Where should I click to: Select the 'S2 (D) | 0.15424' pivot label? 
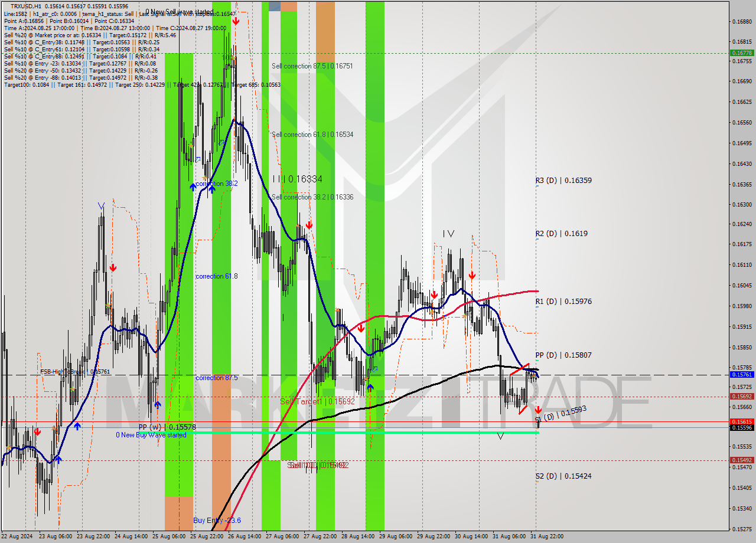click(563, 476)
